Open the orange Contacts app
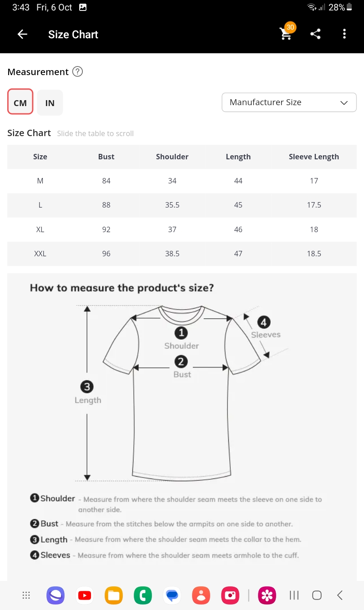364x610 pixels. pos(201,595)
